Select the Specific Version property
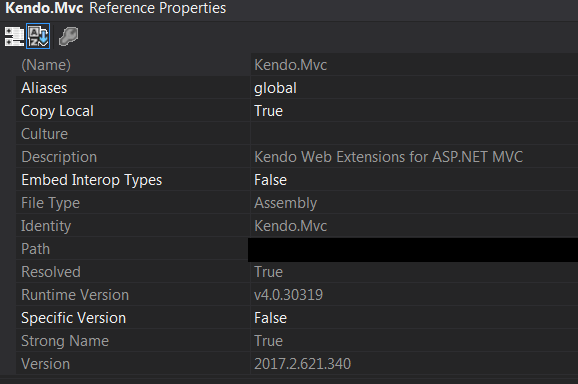 [x=73, y=318]
